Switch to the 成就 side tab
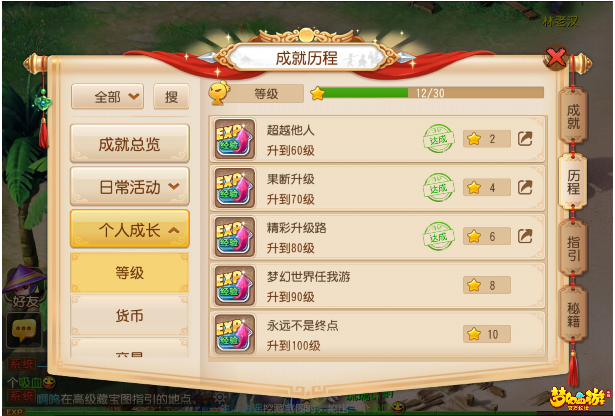The width and height of the screenshot is (615, 416). click(x=573, y=116)
